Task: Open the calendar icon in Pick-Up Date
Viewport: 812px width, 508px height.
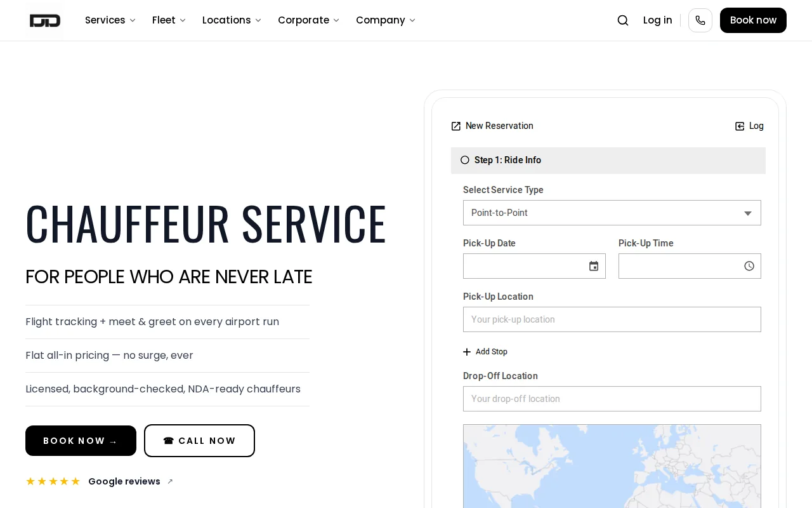Action: (x=594, y=266)
